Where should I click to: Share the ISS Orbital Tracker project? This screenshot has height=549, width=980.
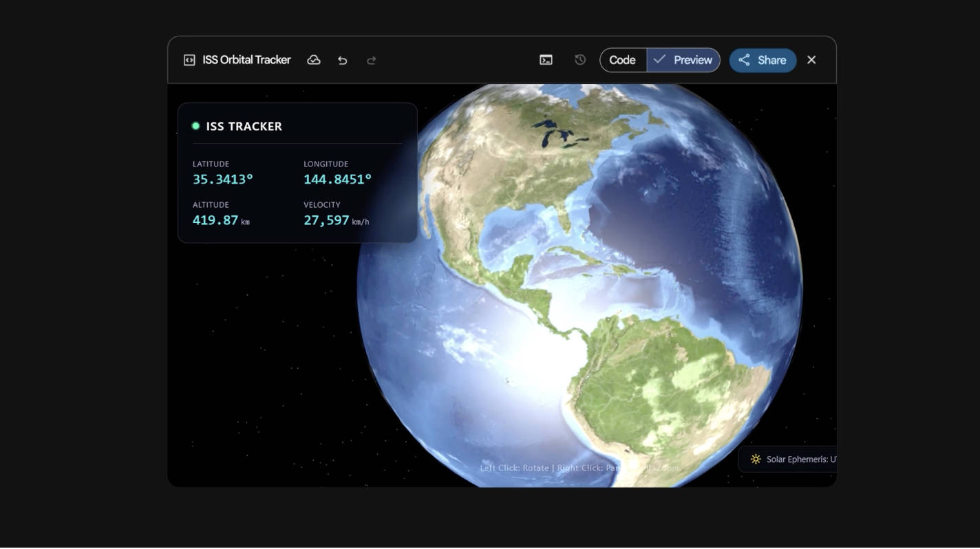click(763, 61)
